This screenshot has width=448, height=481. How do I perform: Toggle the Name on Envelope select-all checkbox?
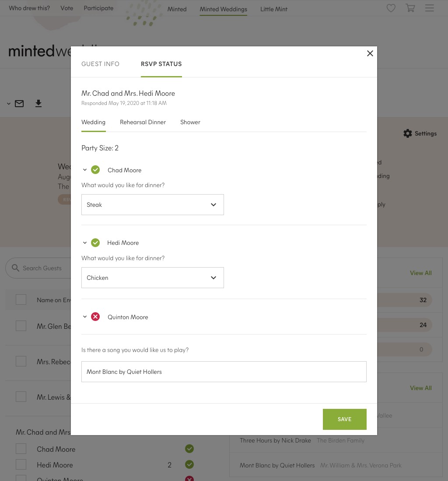[x=21, y=300]
